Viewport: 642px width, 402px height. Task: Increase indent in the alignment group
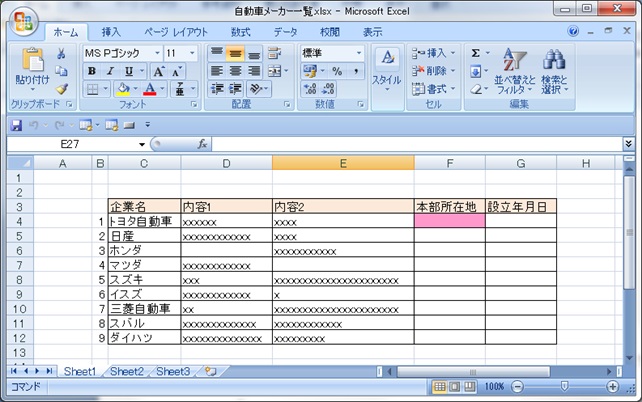[x=235, y=89]
